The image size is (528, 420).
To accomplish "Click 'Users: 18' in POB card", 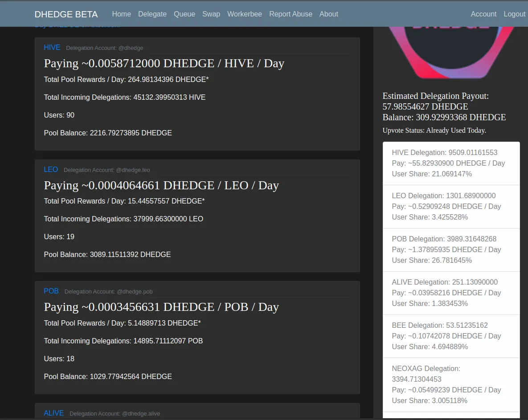I will coord(59,359).
